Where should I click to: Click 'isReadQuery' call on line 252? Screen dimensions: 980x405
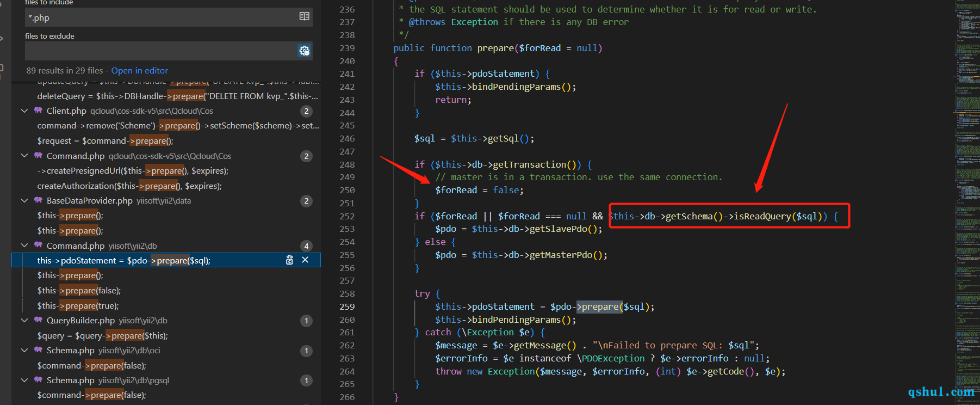pos(762,216)
